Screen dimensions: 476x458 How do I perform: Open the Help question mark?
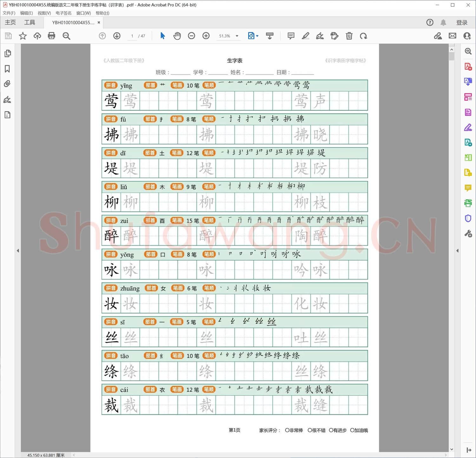coord(430,22)
